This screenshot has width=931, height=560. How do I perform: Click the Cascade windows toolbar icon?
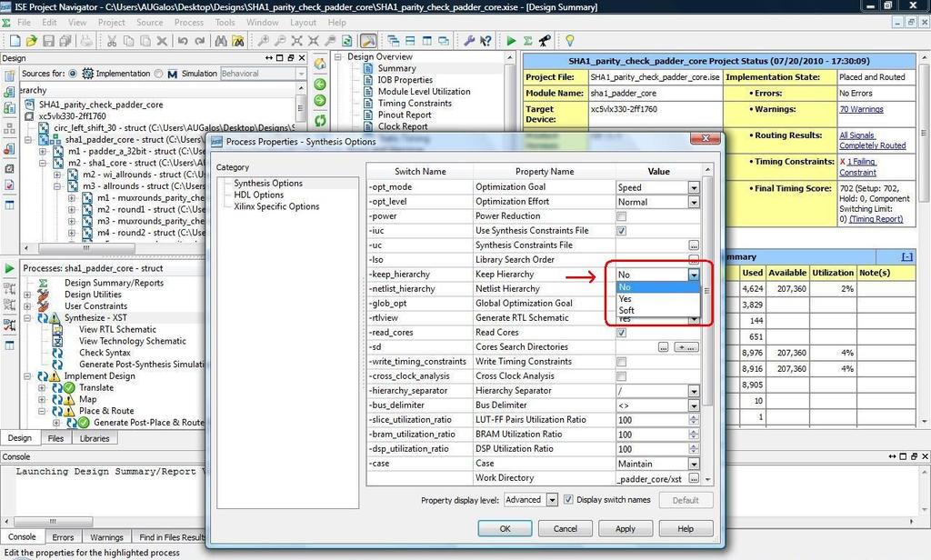point(393,41)
